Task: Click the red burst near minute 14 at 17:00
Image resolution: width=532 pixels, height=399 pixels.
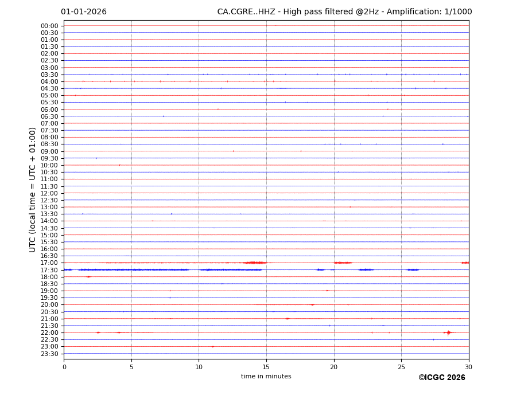Action: point(253,263)
